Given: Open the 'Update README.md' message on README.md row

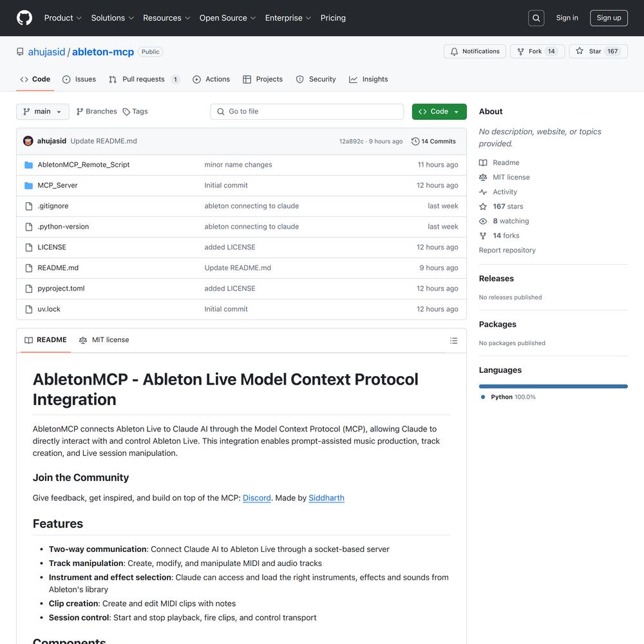Looking at the screenshot, I should point(238,268).
